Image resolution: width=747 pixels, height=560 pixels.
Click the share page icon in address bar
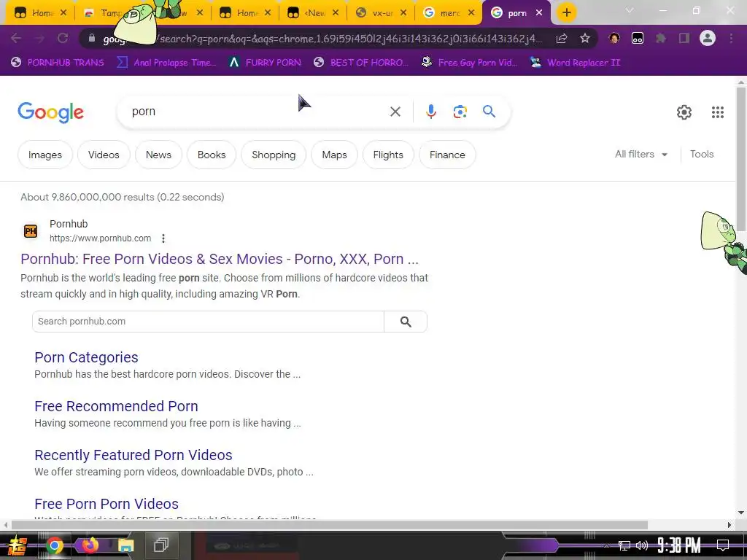562,38
